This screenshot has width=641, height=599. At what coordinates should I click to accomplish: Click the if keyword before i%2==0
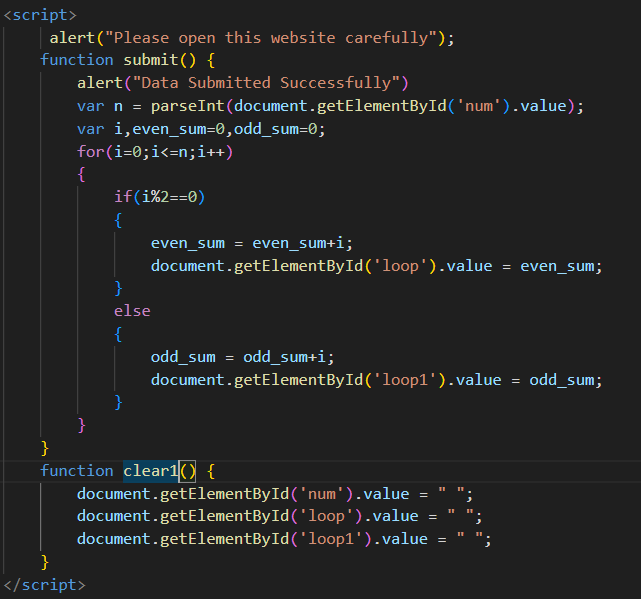point(122,197)
